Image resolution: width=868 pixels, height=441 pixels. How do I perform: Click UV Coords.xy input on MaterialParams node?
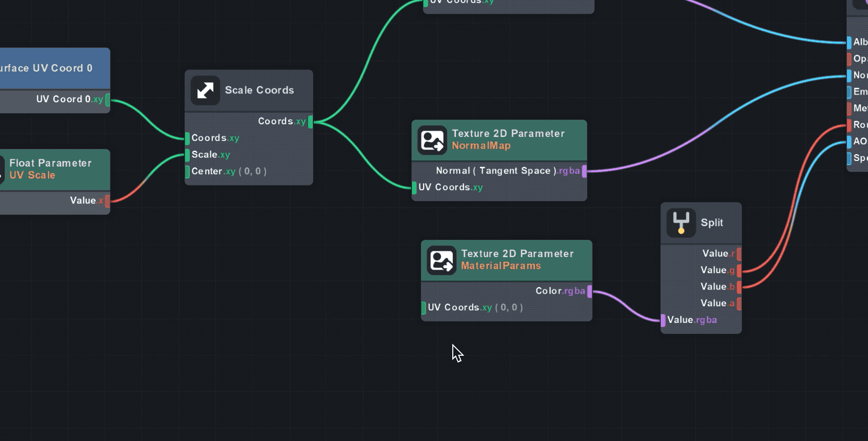click(424, 308)
